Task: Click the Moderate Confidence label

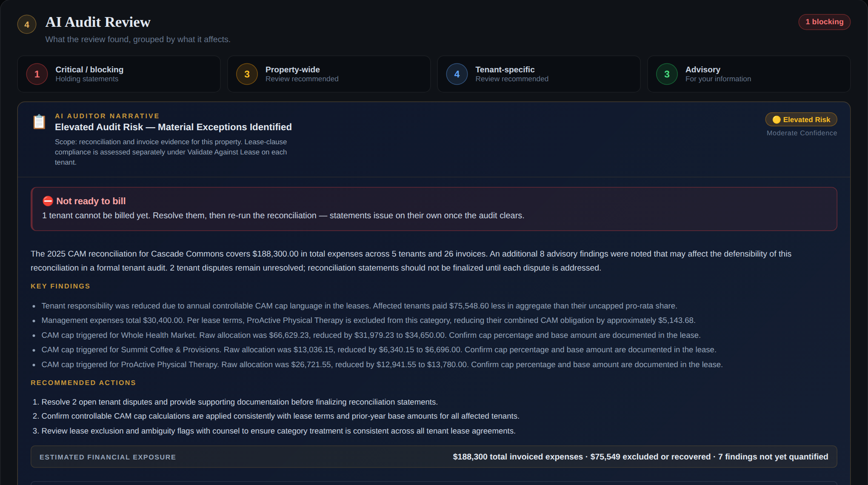Action: click(x=802, y=133)
